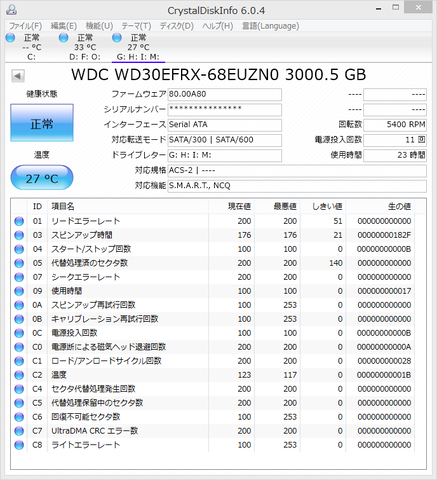The image size is (437, 480).
Task: Select the スピンアップ時間 attribute name
Action: pyautogui.click(x=82, y=235)
